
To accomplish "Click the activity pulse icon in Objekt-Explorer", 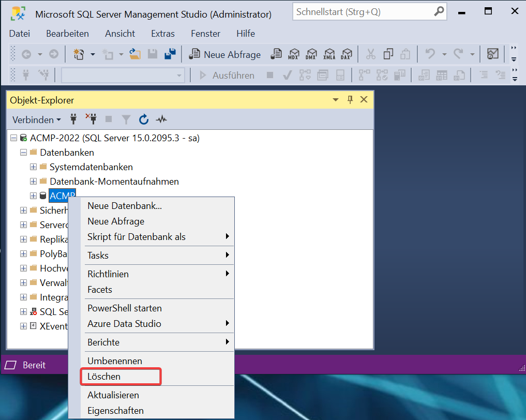I will coord(161,119).
